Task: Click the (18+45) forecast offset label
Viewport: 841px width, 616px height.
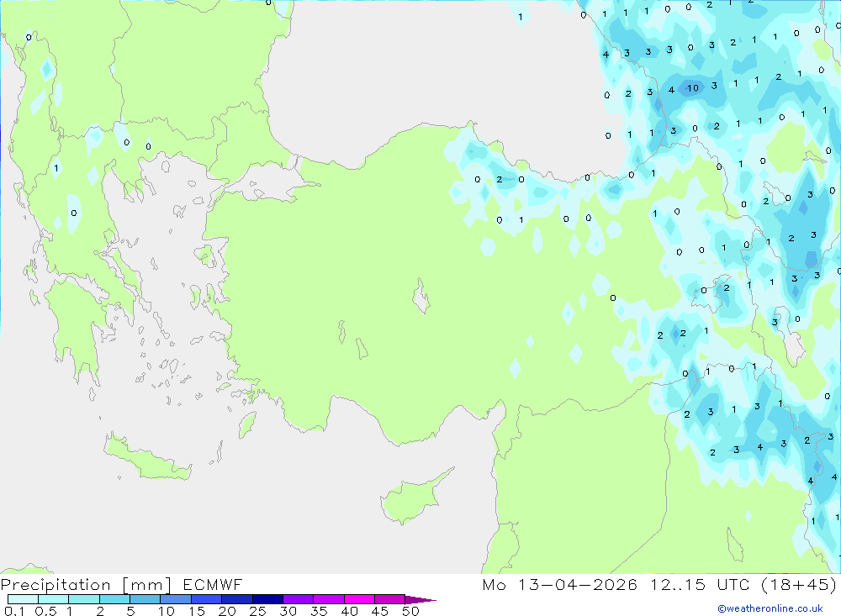Action: [799, 584]
